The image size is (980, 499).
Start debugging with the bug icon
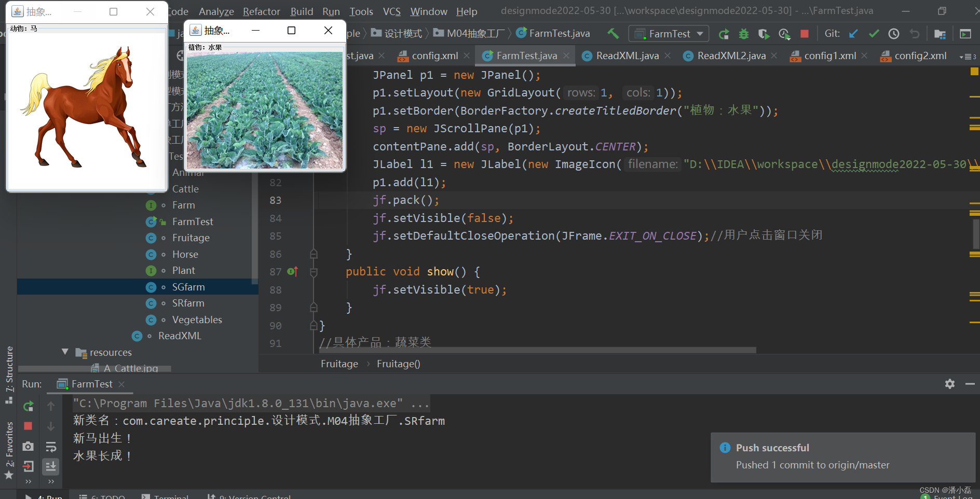tap(744, 34)
